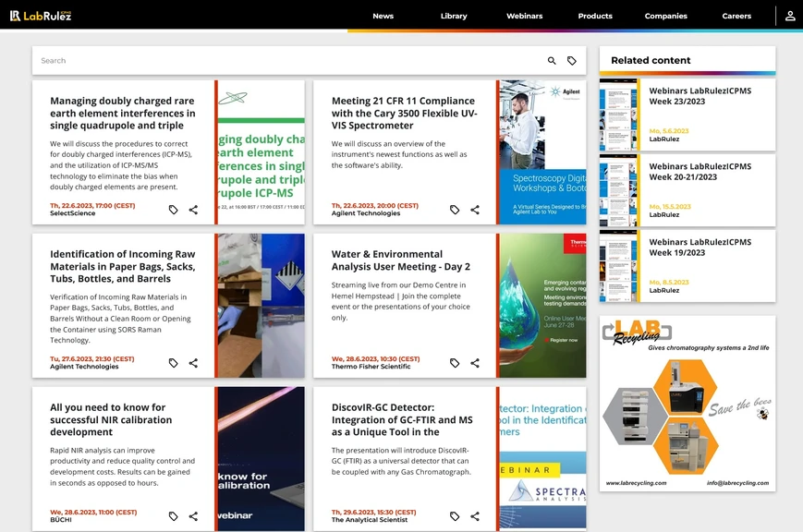This screenshot has width=803, height=532.
Task: Open the Products menu
Action: point(595,16)
